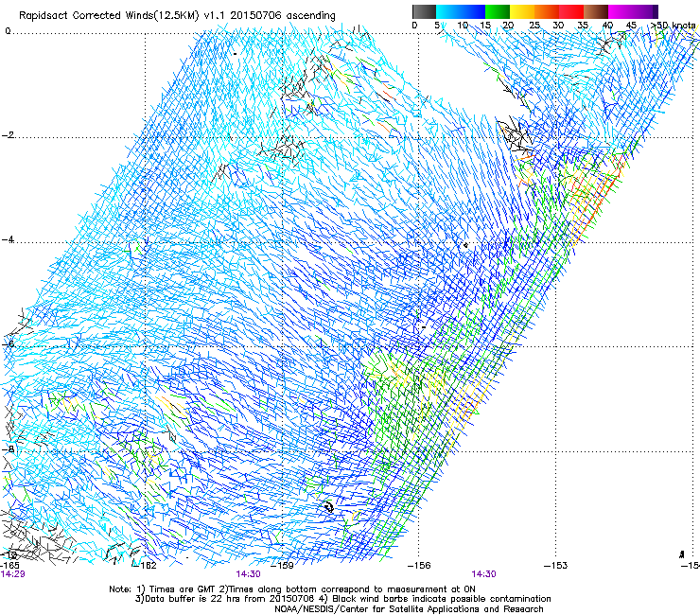Click the longitude label '-165'
This screenshot has width=700, height=615.
(9, 566)
